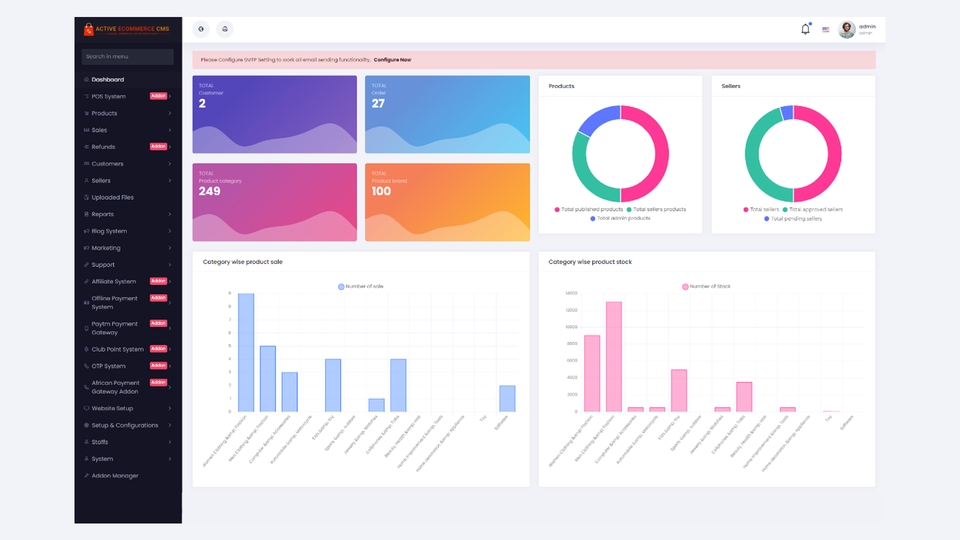The width and height of the screenshot is (960, 540).
Task: Toggle Total sellers legend entry
Action: point(761,209)
